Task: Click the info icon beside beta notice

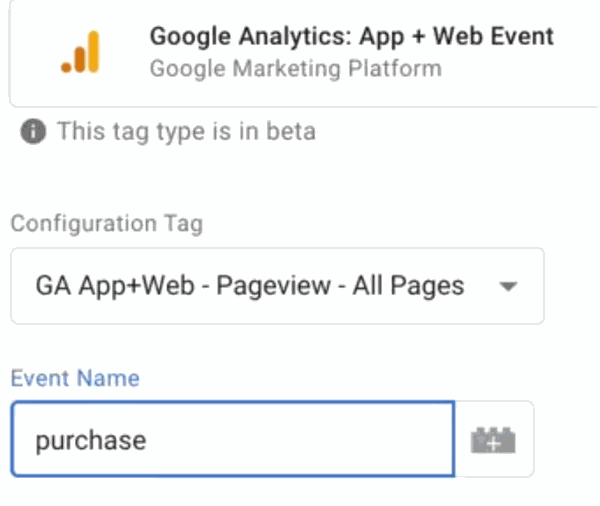Action: [x=33, y=131]
